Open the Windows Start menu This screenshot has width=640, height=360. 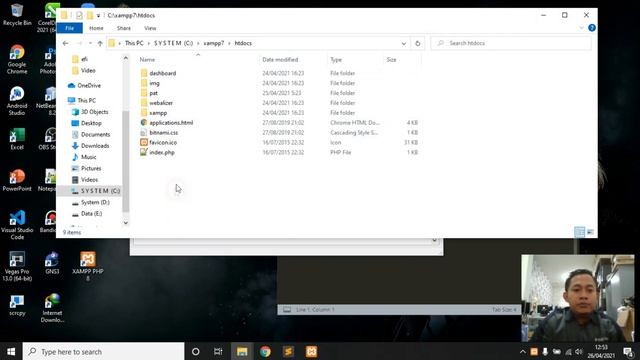coord(11,351)
